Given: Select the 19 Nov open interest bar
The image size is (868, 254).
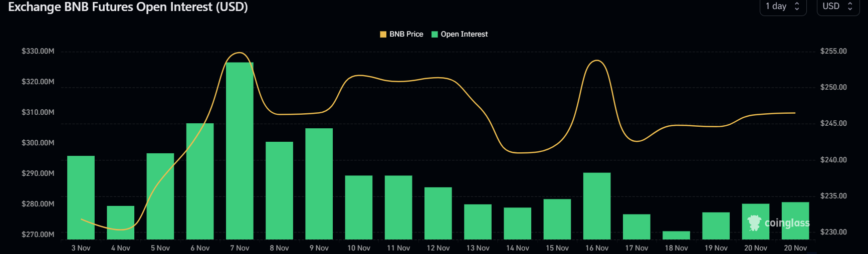Looking at the screenshot, I should tap(716, 226).
